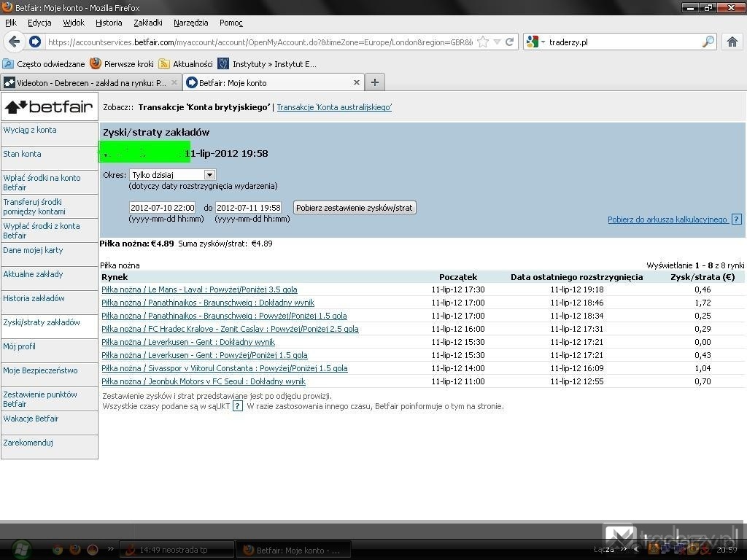
Task: Open the Często odwiedzane bookmark
Action: (44, 64)
